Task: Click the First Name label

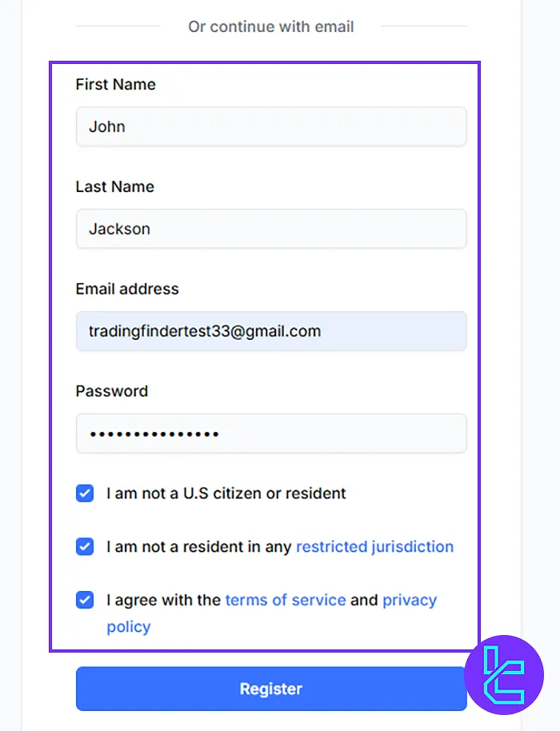Action: pos(116,85)
